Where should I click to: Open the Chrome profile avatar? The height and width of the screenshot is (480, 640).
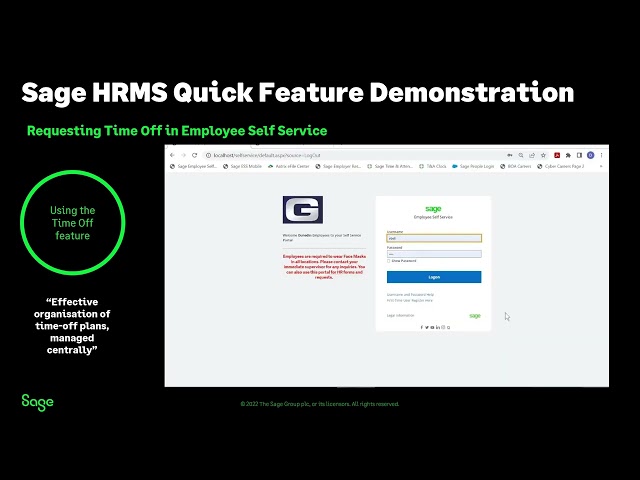click(590, 156)
